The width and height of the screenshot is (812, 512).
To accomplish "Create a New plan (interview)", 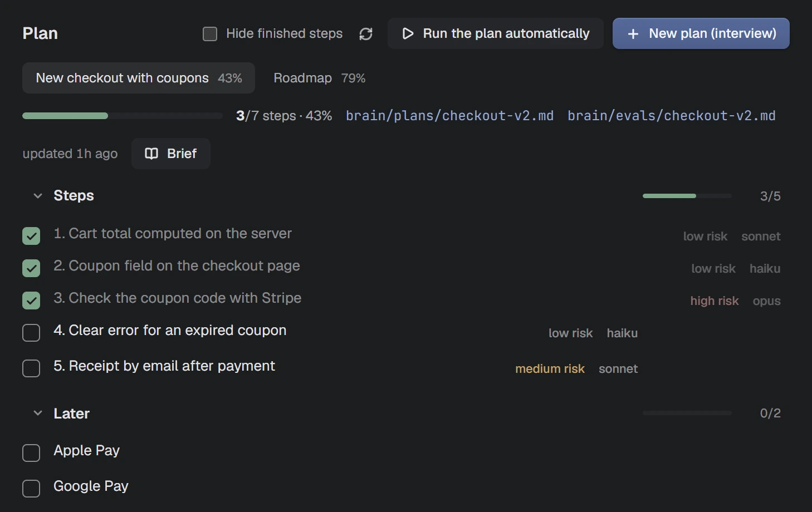I will (701, 33).
